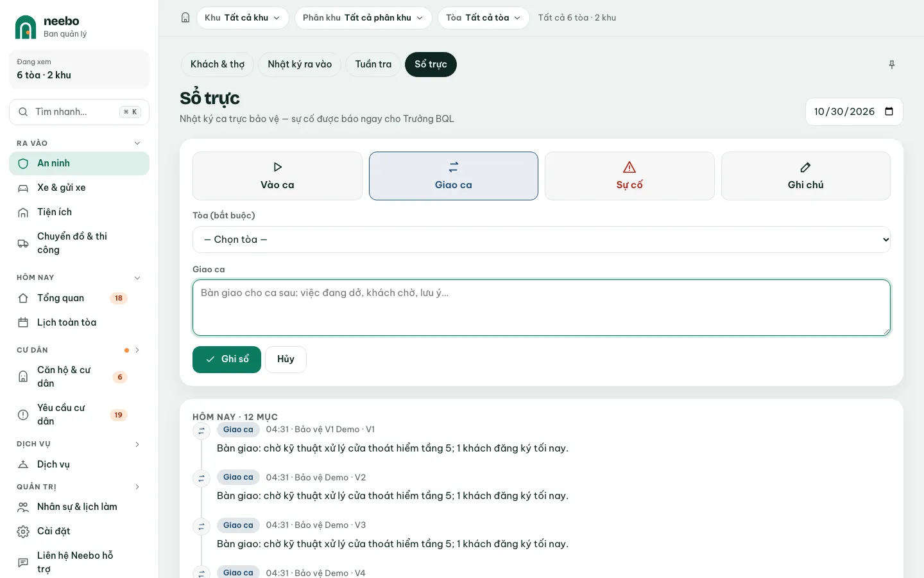This screenshot has width=924, height=578.
Task: Collapse the HÔM NAY sidebar section
Action: click(137, 277)
